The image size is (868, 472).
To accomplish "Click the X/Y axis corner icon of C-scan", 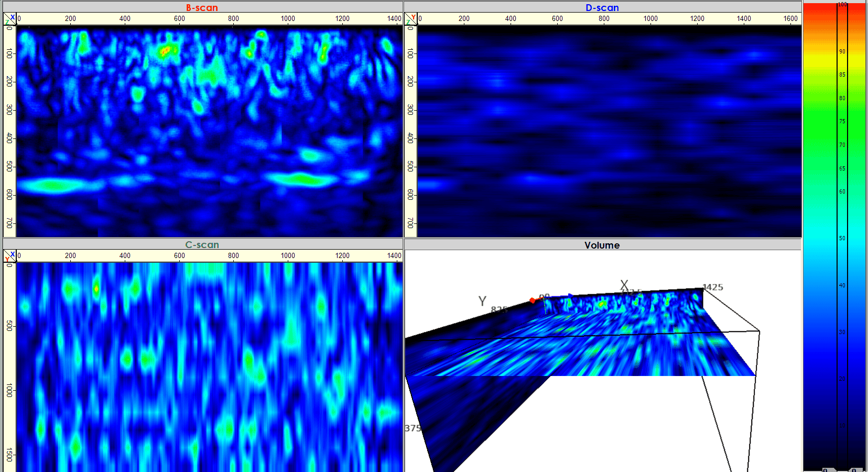I will (x=10, y=256).
